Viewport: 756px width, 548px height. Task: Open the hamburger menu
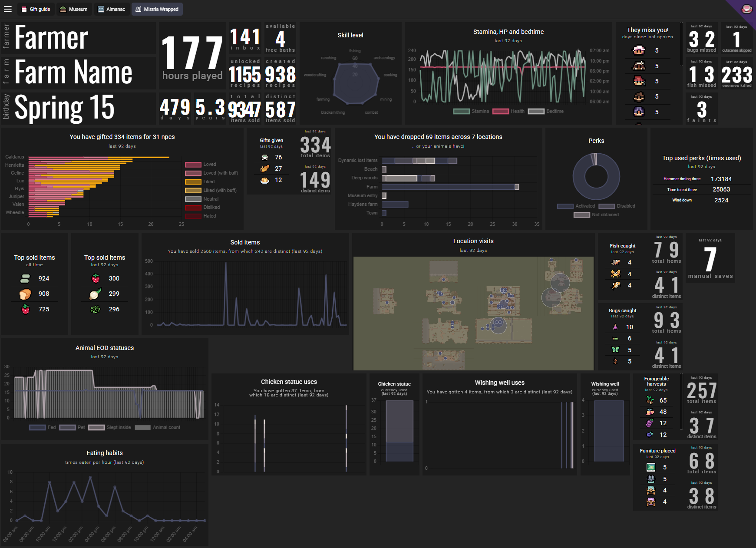pyautogui.click(x=8, y=9)
